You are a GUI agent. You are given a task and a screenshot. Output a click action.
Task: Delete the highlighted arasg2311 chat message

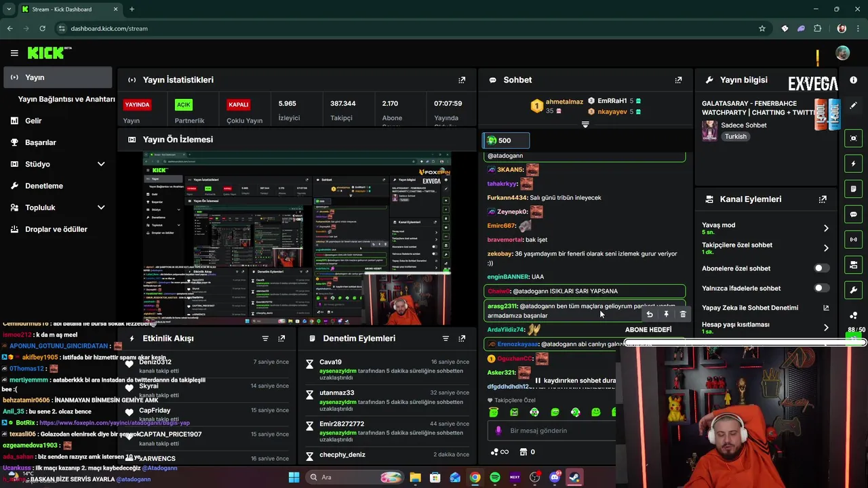coord(683,314)
